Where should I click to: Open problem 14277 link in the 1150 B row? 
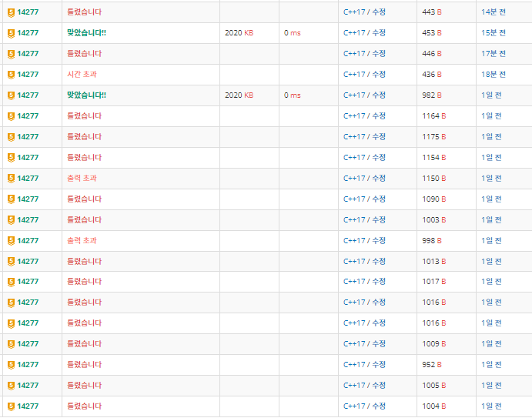point(28,178)
